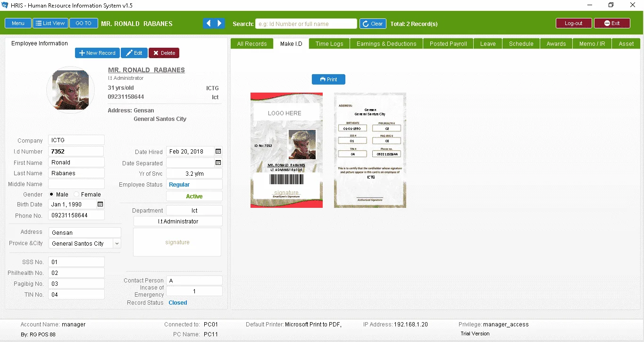Open the Birth Date calendar picker
The height and width of the screenshot is (342, 644).
click(x=100, y=205)
